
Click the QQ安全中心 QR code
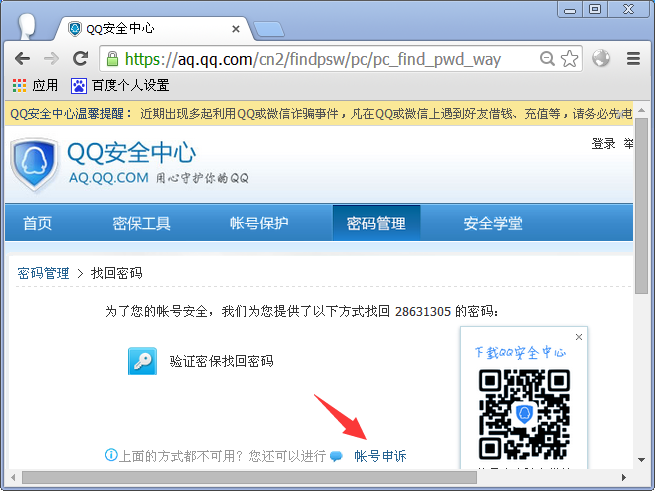[x=524, y=415]
